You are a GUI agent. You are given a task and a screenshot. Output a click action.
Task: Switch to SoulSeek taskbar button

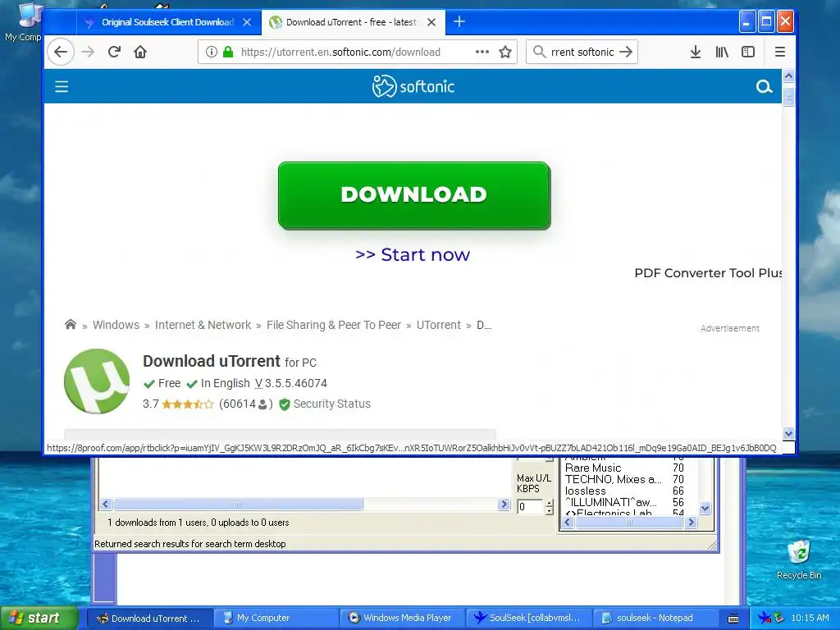coord(529,618)
